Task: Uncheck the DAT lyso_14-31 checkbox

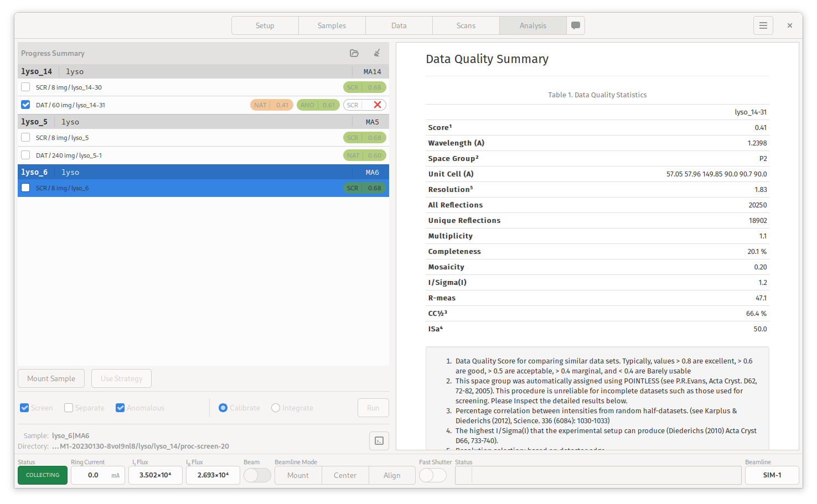Action: pos(25,105)
